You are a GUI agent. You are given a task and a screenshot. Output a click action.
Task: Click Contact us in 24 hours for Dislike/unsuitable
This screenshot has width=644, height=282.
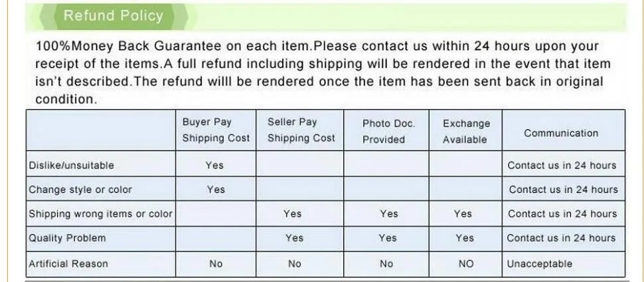pos(562,166)
